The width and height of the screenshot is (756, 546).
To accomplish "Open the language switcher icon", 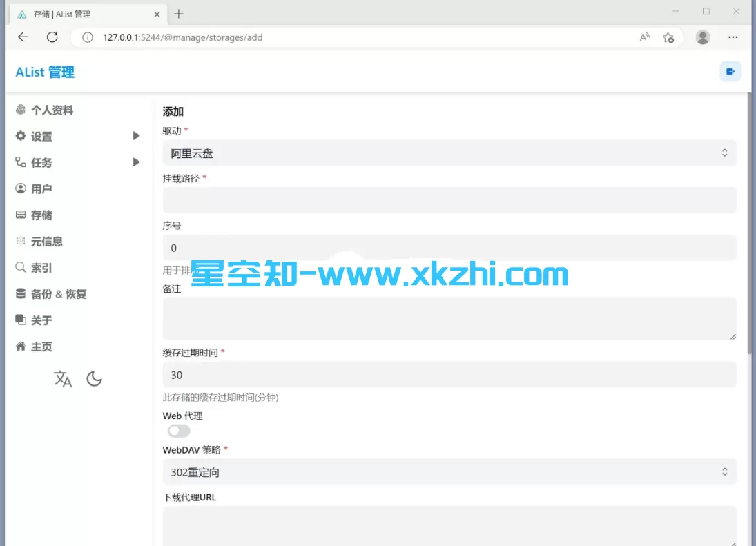I will tap(62, 378).
